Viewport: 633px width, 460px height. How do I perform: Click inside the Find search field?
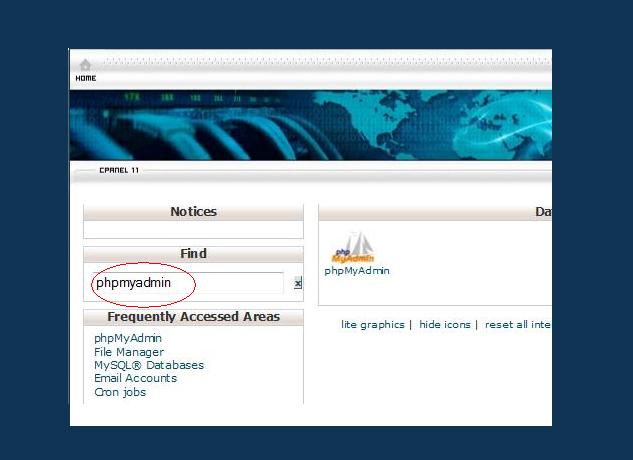(188, 283)
